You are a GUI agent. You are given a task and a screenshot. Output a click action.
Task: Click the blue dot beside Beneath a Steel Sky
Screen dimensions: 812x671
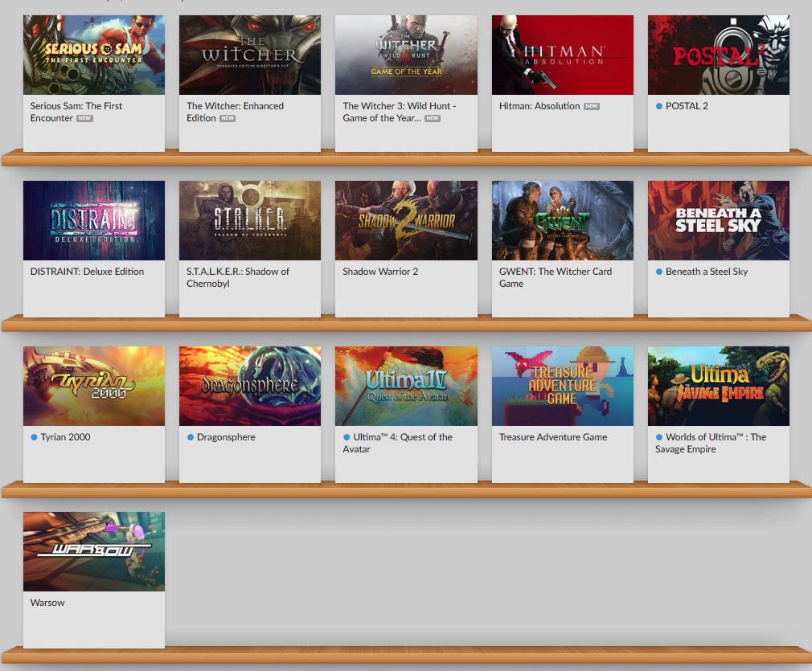tap(658, 272)
